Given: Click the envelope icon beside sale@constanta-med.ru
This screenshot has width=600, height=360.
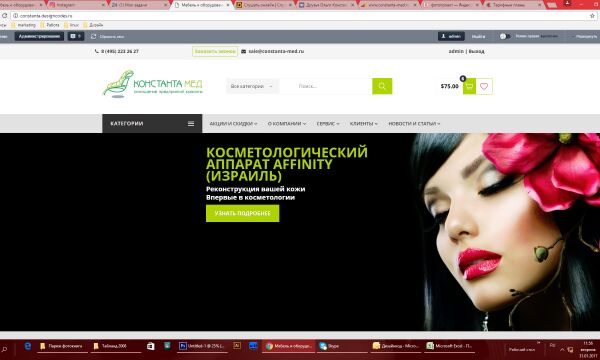Looking at the screenshot, I should coord(243,51).
